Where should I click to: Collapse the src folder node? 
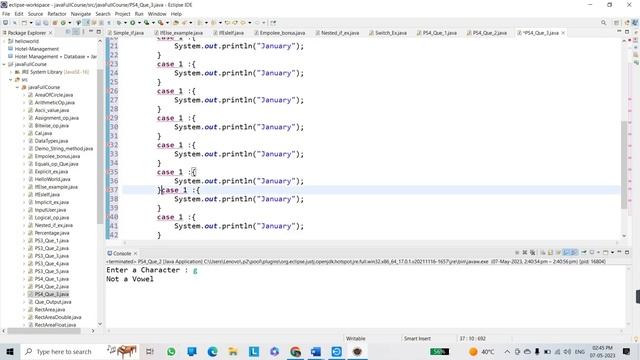pos(11,80)
